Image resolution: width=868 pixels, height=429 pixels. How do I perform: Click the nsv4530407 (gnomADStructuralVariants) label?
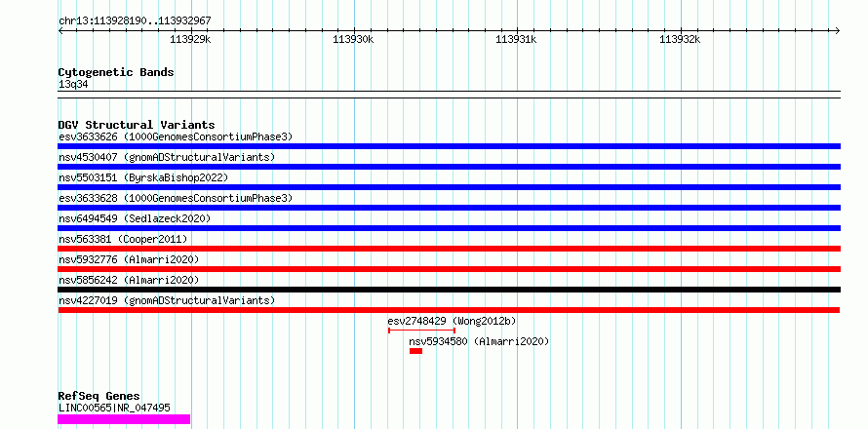click(167, 157)
